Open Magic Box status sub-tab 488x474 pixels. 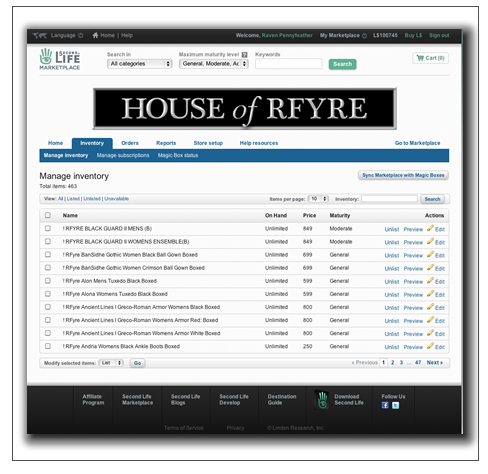178,155
